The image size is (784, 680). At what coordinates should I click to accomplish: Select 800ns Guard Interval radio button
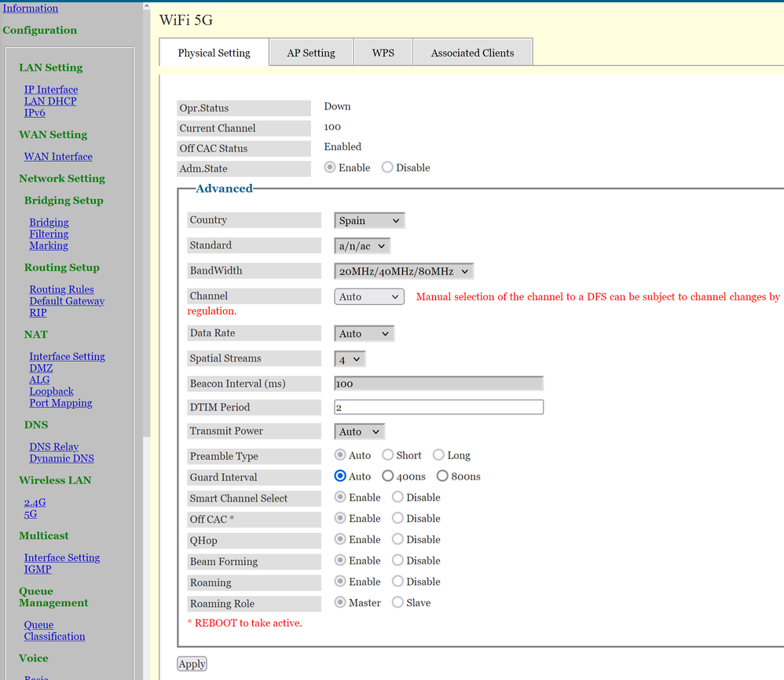(x=442, y=476)
